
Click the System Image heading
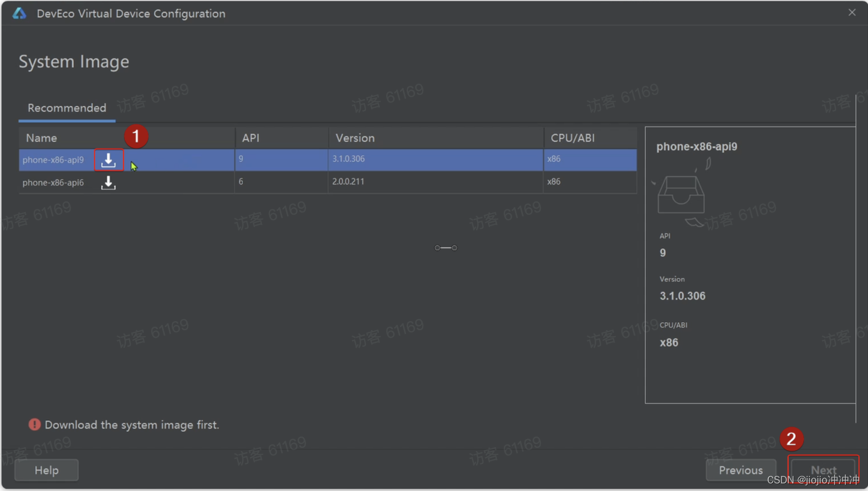click(x=74, y=62)
